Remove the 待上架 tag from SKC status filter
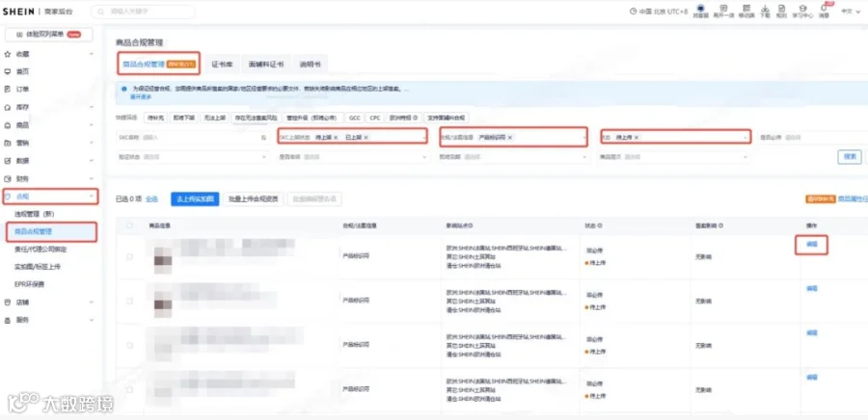868x420 pixels. [x=336, y=137]
